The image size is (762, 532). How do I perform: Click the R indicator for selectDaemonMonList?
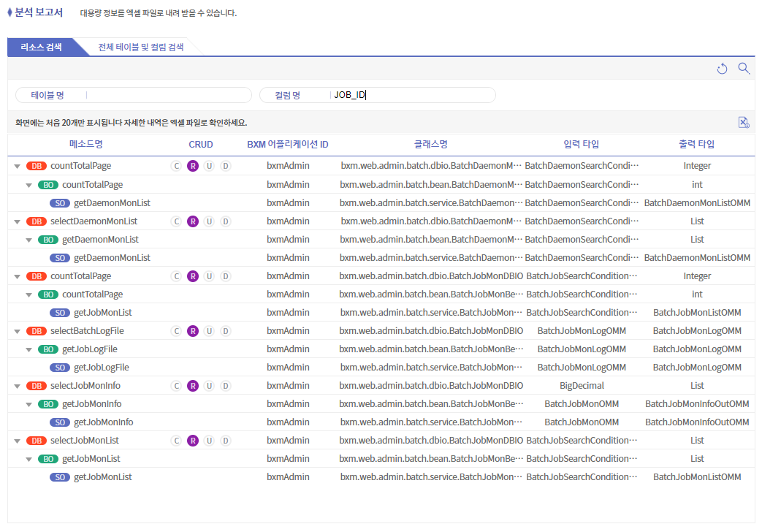(193, 221)
